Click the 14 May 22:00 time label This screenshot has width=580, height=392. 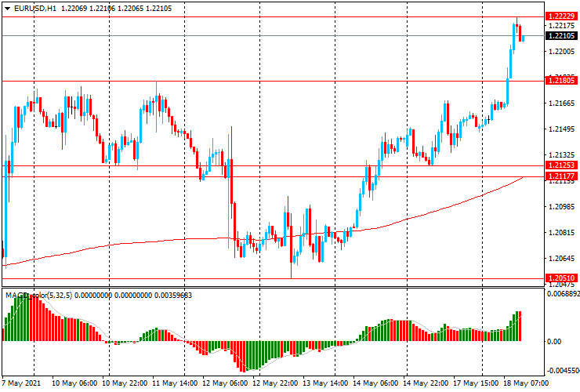[x=426, y=383]
